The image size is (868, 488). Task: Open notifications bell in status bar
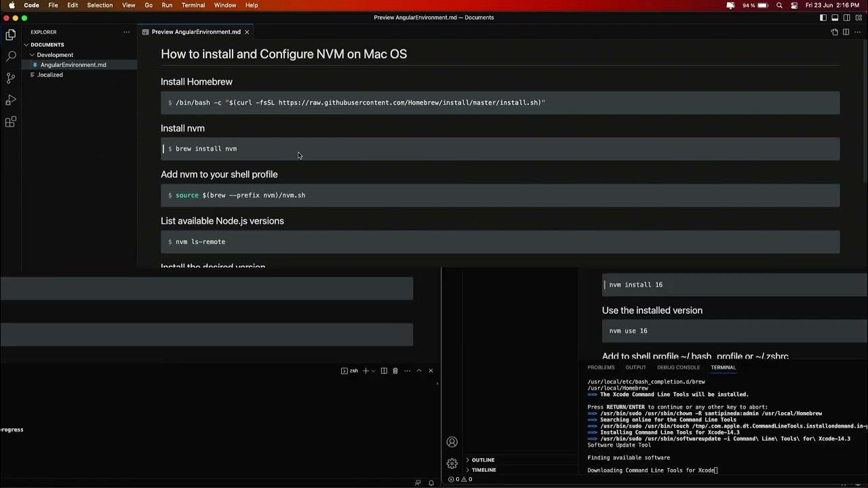(x=431, y=483)
